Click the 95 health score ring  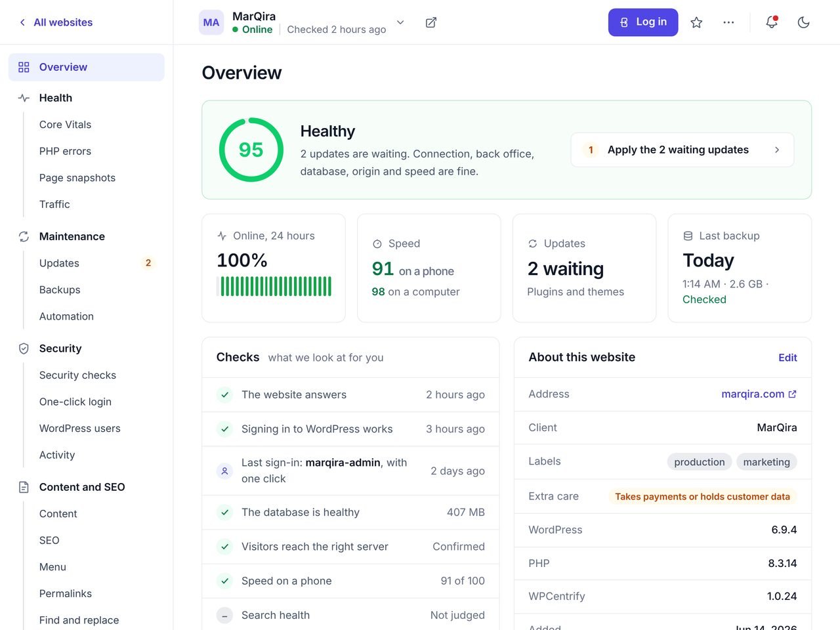pos(251,150)
